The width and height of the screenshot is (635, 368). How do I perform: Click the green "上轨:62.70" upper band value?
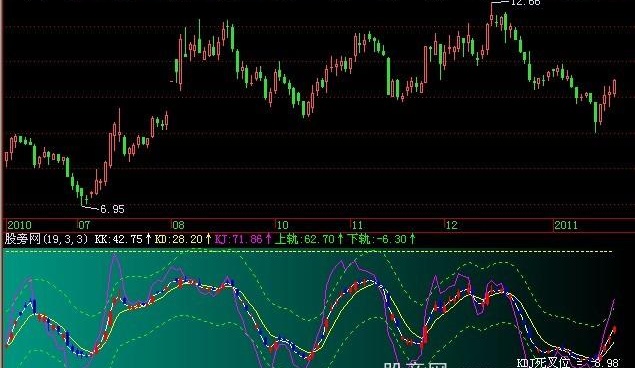tap(305, 239)
